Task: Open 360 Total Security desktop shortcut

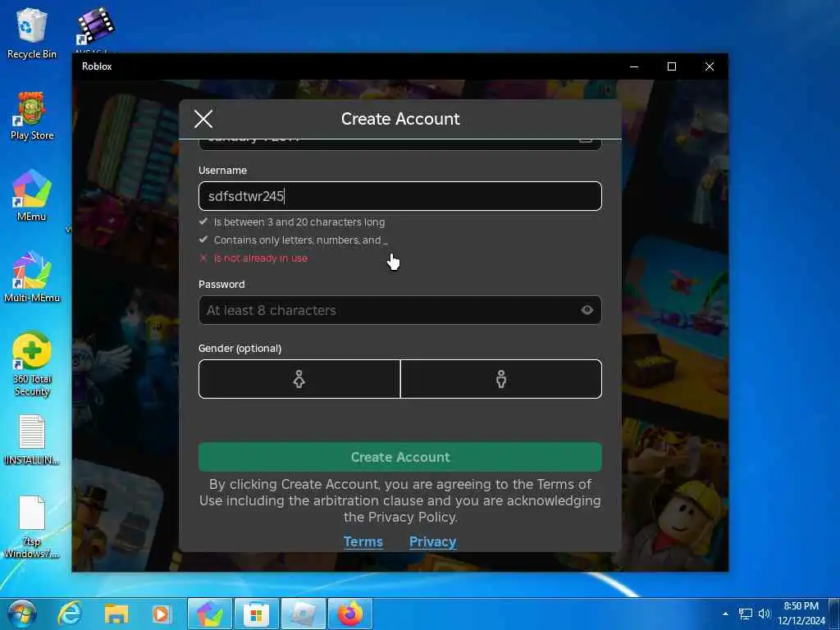Action: [x=32, y=364]
